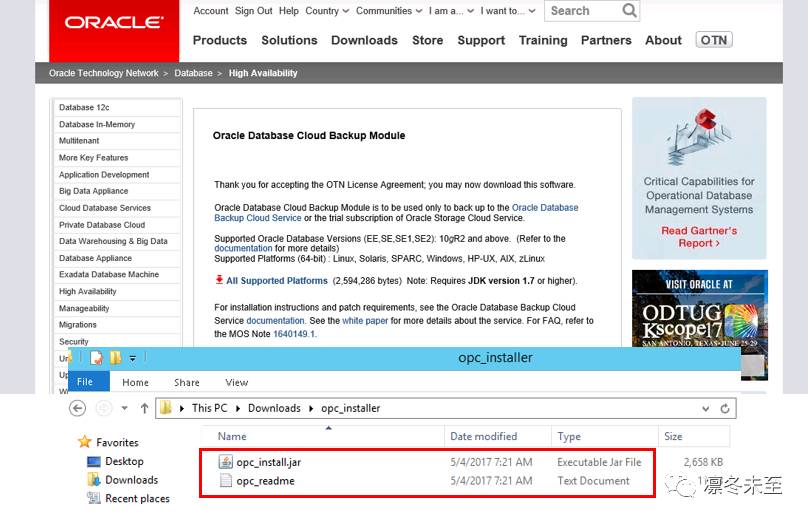Sort by the Type column header
The width and height of the screenshot is (808, 520).
point(604,436)
